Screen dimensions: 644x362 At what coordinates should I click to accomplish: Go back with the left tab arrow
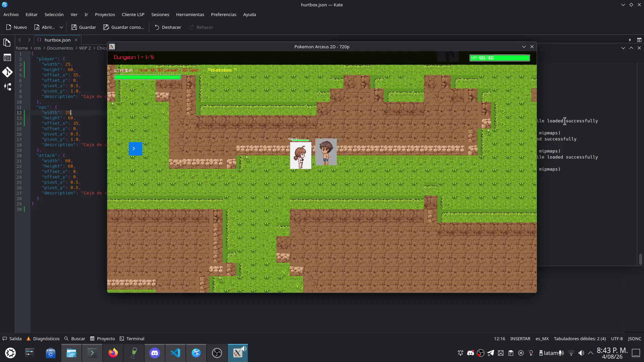(x=20, y=40)
